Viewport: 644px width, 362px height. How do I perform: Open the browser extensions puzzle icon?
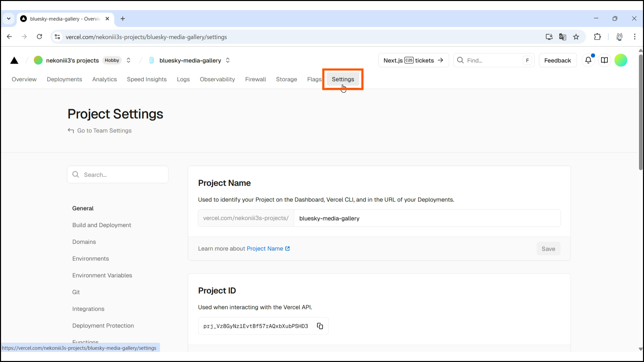[597, 37]
